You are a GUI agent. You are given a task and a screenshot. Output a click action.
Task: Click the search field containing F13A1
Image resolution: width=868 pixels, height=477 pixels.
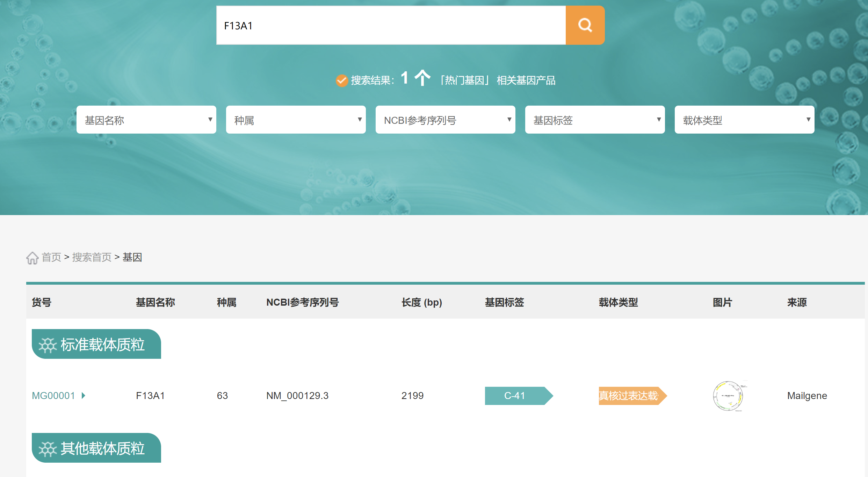[391, 25]
